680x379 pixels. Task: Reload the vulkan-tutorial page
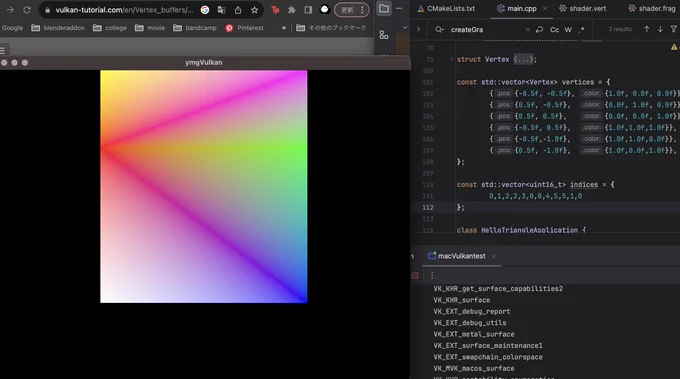click(x=27, y=10)
